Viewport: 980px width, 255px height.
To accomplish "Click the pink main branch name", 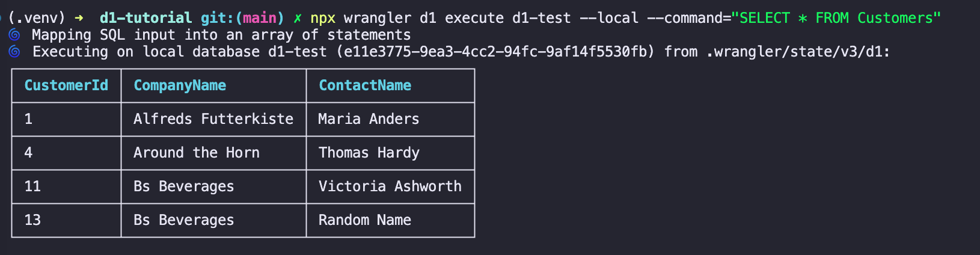I will point(260,18).
